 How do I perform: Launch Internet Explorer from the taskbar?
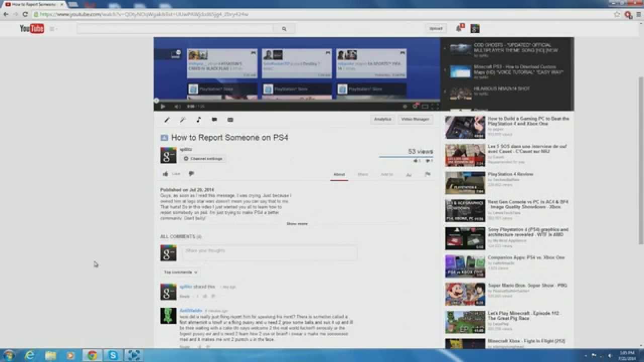30,355
